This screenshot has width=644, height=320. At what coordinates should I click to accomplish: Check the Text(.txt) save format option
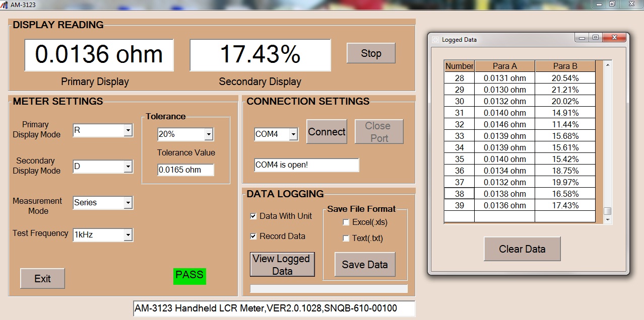tap(346, 238)
